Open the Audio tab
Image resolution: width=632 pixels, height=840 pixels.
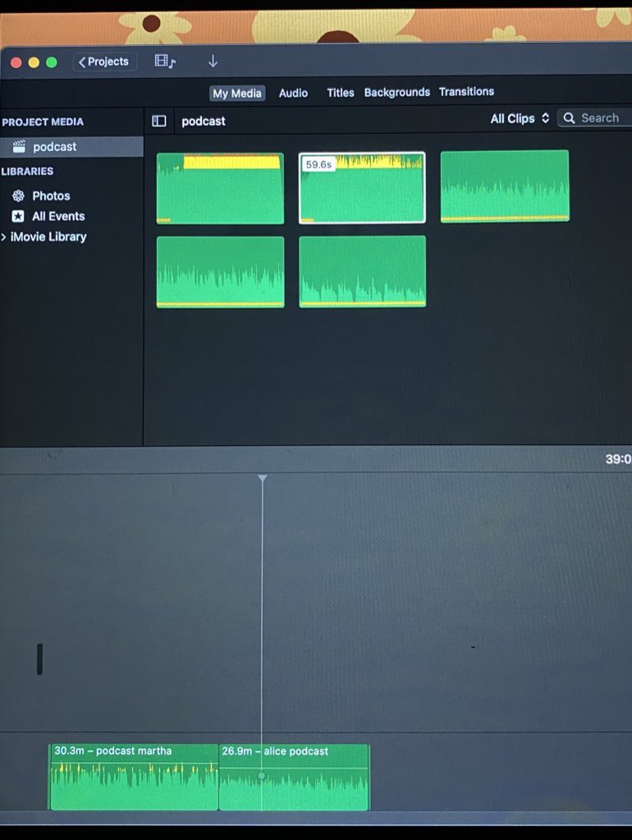(x=293, y=93)
